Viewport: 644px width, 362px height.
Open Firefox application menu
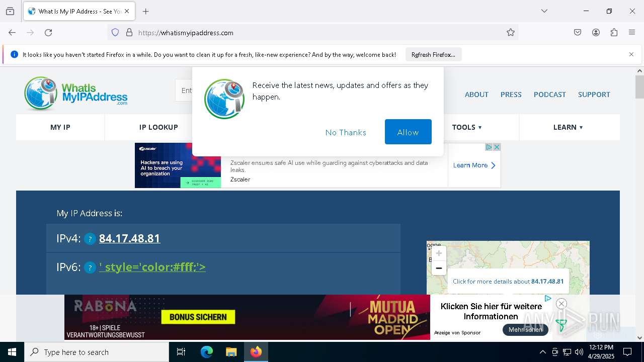coord(632,32)
